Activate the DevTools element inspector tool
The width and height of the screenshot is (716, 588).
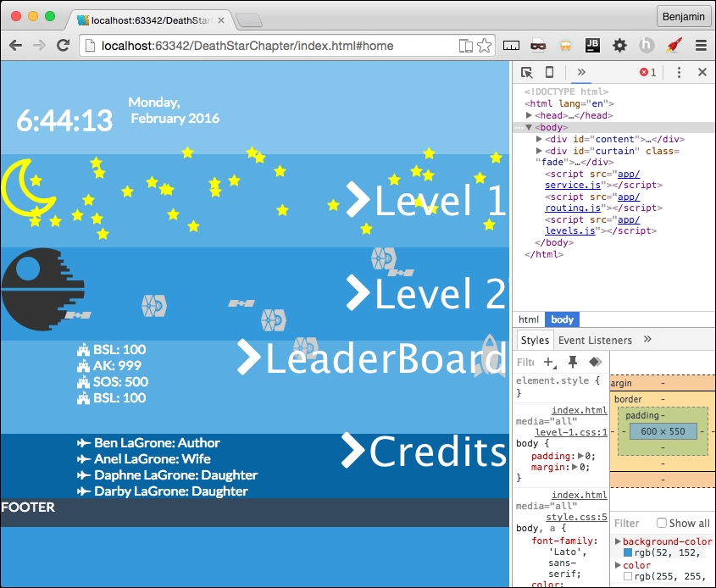click(526, 73)
